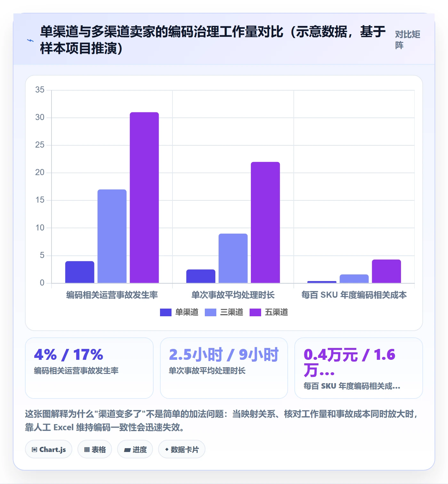The image size is (448, 484).
Task: Click the grid icon inside the 表格 chip
Action: (x=87, y=450)
